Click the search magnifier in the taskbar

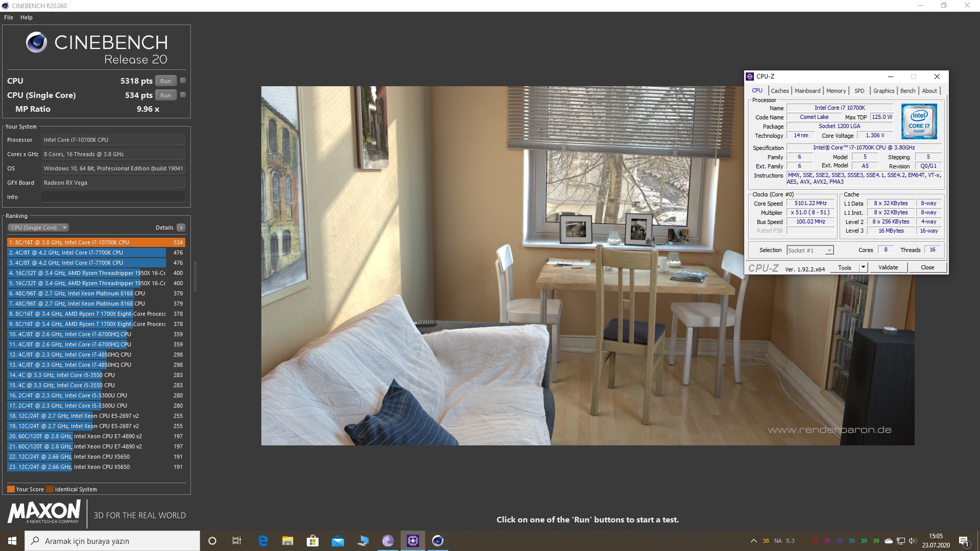35,541
